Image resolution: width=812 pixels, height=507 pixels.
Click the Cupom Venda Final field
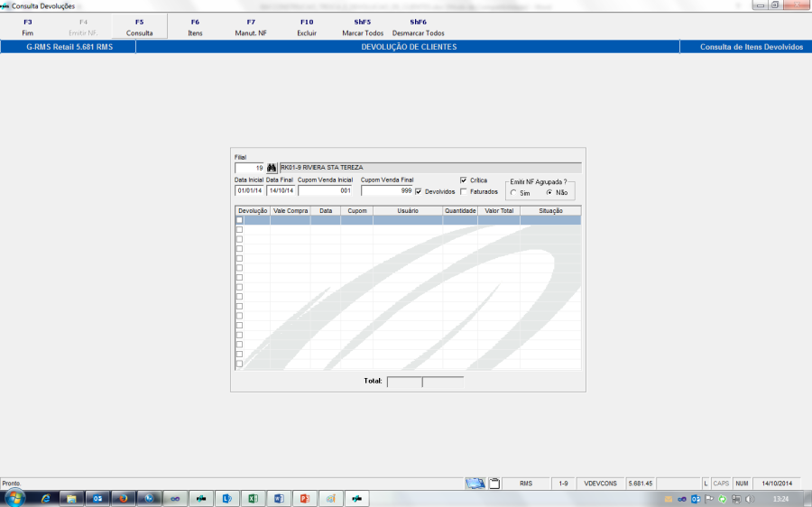click(387, 190)
